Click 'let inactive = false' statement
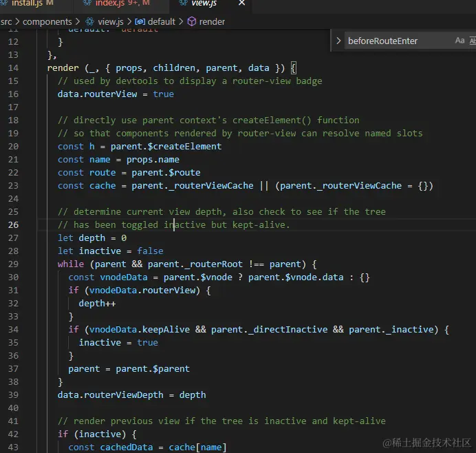This screenshot has height=453, width=476. 111,251
